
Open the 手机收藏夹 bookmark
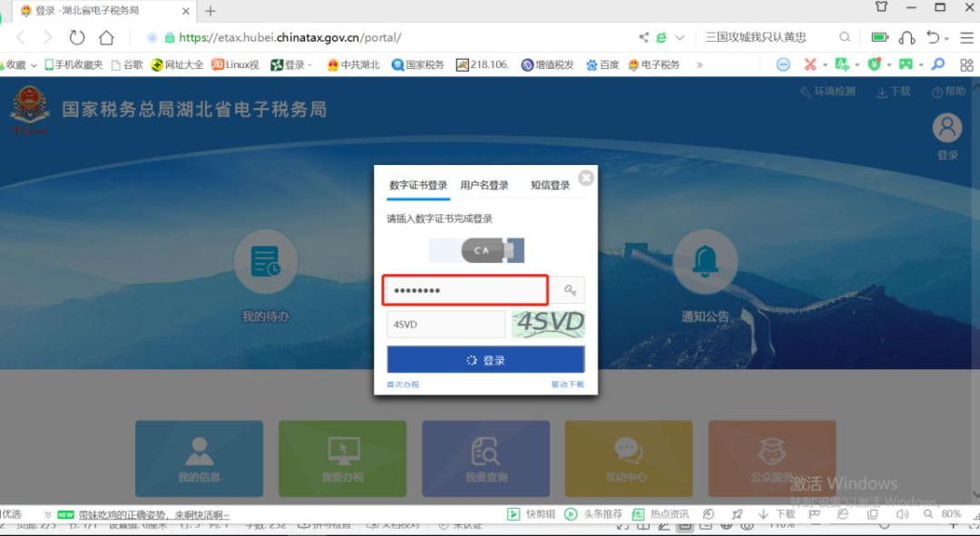pyautogui.click(x=73, y=64)
